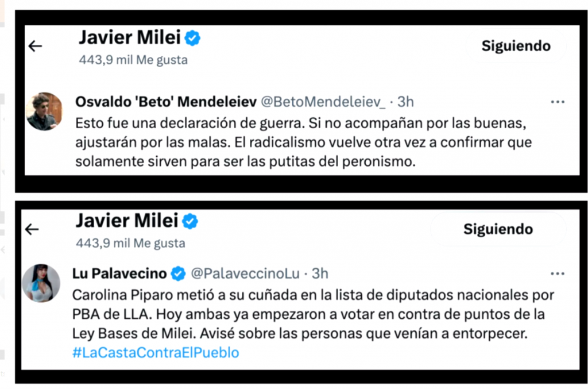Screen dimensions: 588x389
Task: Click the verified badge beside Lu Palavecino
Action: point(179,274)
